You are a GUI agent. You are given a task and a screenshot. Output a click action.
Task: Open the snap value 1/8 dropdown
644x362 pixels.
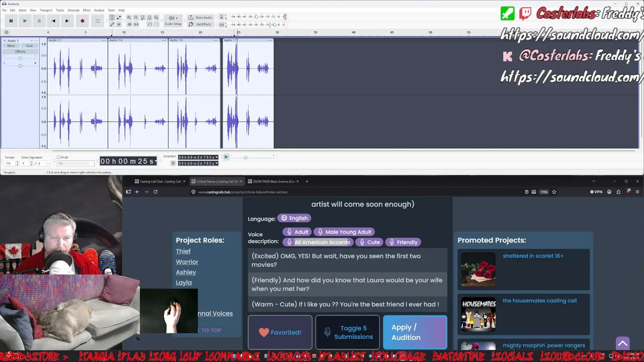pos(75,163)
